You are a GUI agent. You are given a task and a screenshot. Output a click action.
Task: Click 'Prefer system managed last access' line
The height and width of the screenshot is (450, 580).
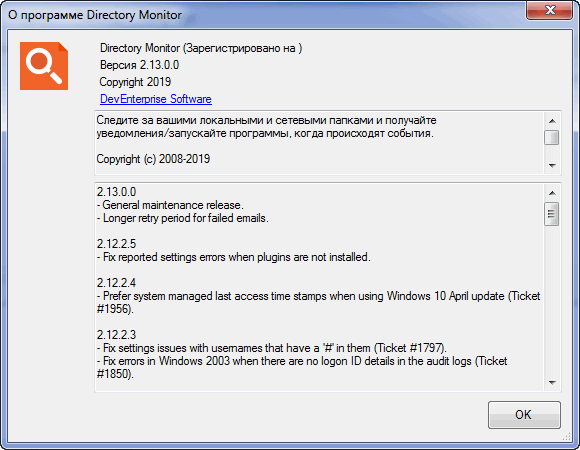point(318,296)
